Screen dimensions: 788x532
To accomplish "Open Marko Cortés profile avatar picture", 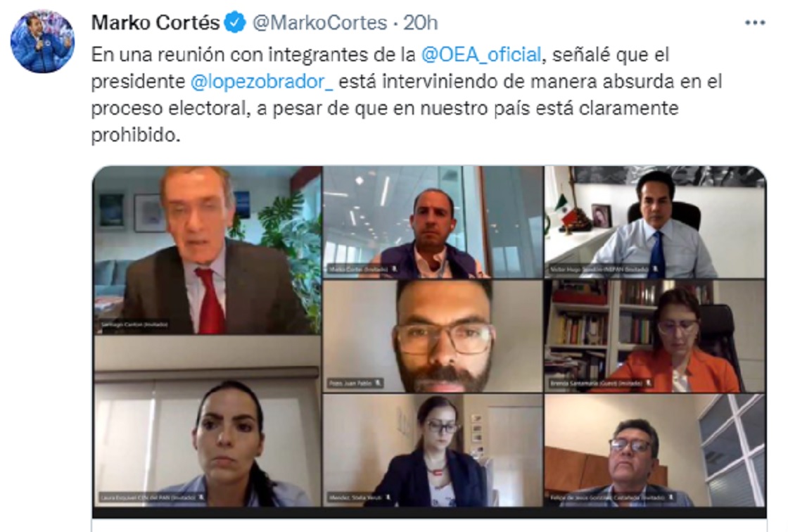I will 43,42.
